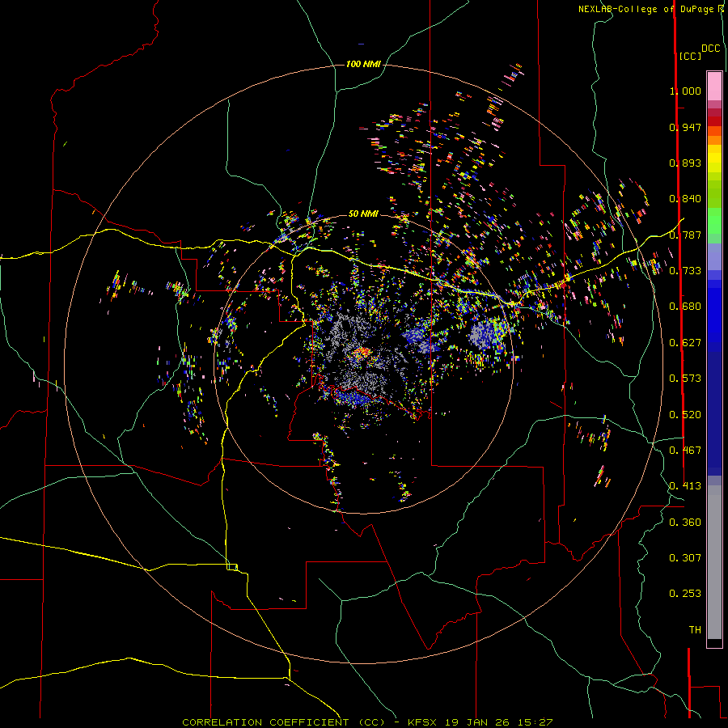
Task: Click the 0.627 scale value
Action: (685, 343)
